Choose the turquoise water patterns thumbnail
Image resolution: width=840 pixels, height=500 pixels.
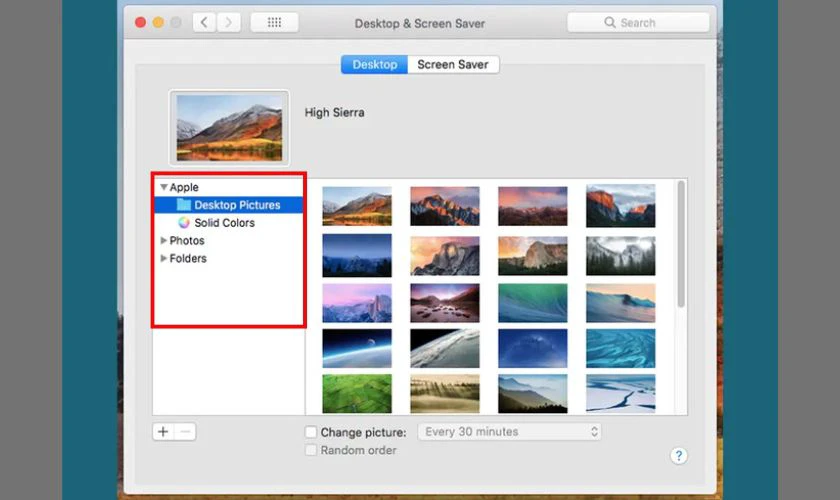(620, 348)
